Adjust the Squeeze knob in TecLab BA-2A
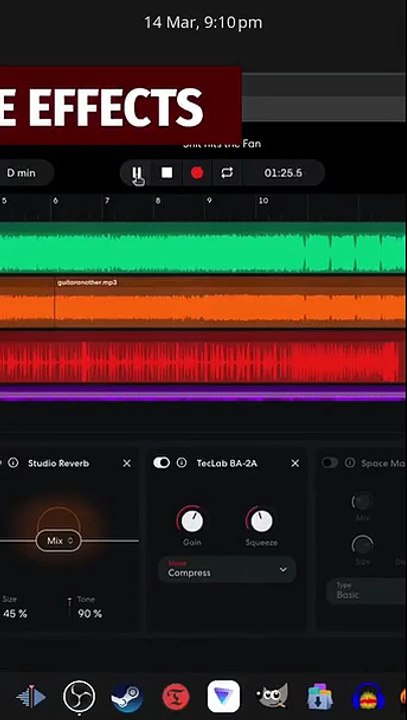This screenshot has height=720, width=407. point(261,521)
